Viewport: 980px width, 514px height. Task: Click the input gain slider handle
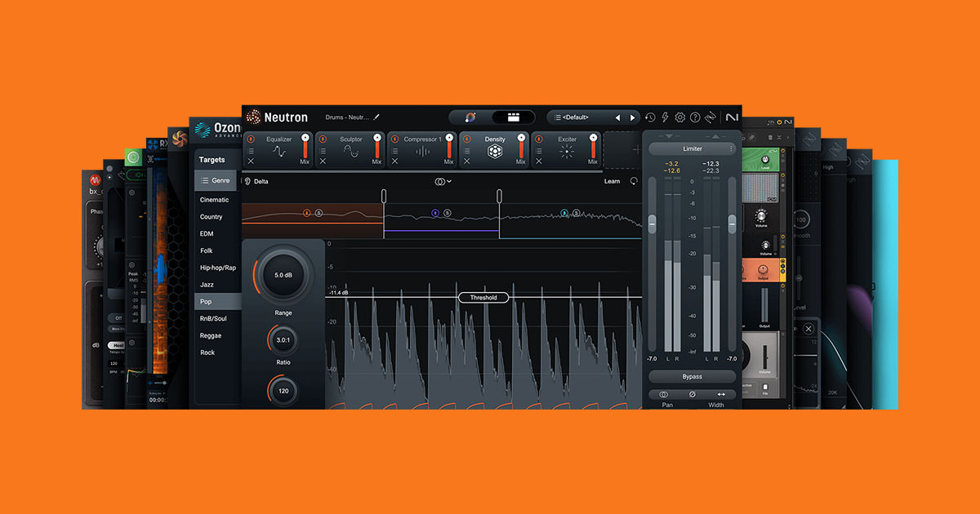[x=652, y=223]
